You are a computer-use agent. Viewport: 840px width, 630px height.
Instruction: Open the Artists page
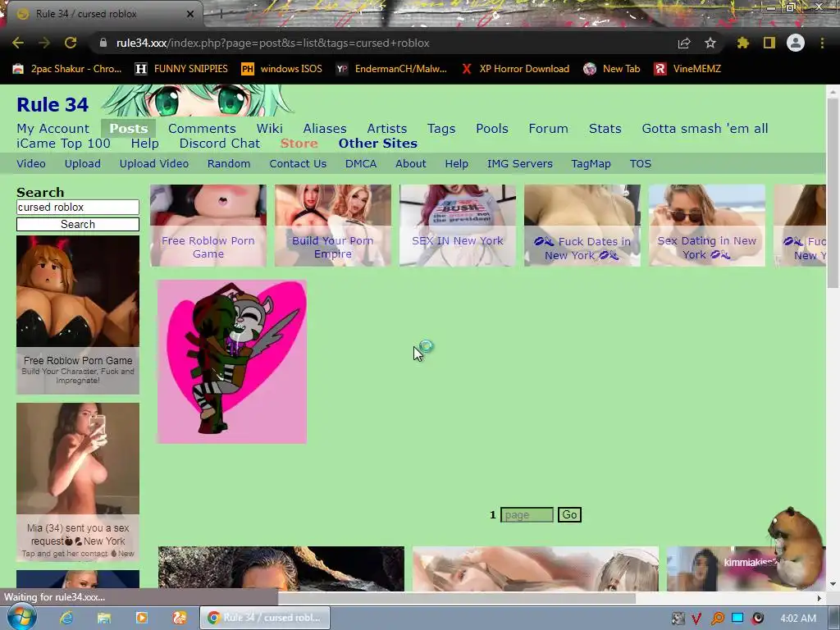pos(387,129)
